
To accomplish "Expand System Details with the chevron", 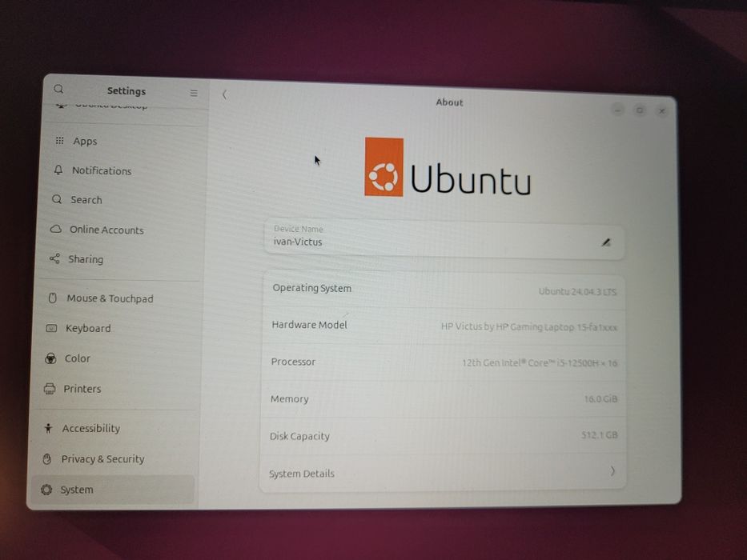I will (x=612, y=471).
